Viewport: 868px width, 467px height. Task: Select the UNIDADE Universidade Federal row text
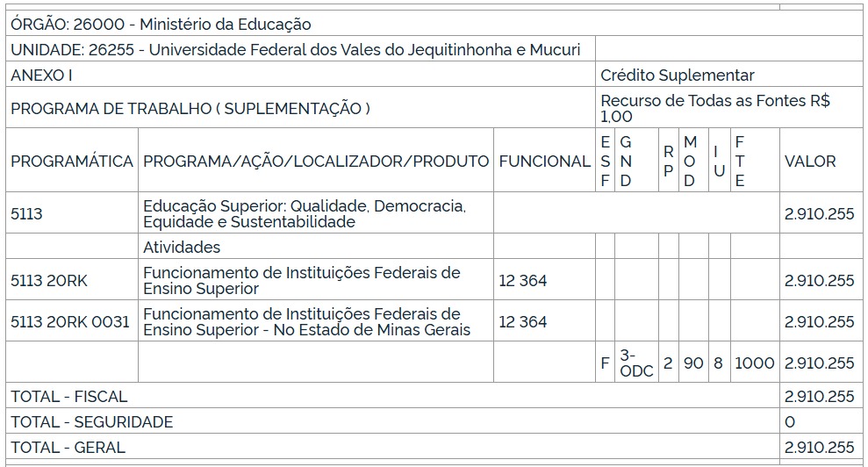click(295, 49)
